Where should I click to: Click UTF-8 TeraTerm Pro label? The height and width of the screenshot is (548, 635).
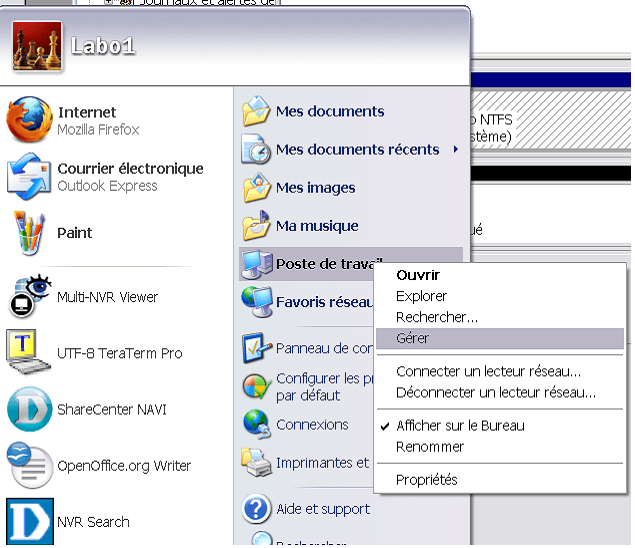(x=119, y=353)
